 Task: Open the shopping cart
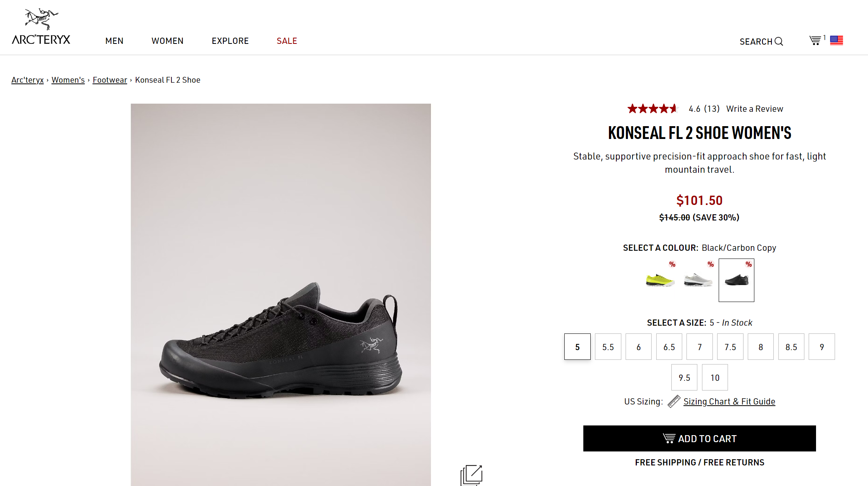pyautogui.click(x=815, y=40)
